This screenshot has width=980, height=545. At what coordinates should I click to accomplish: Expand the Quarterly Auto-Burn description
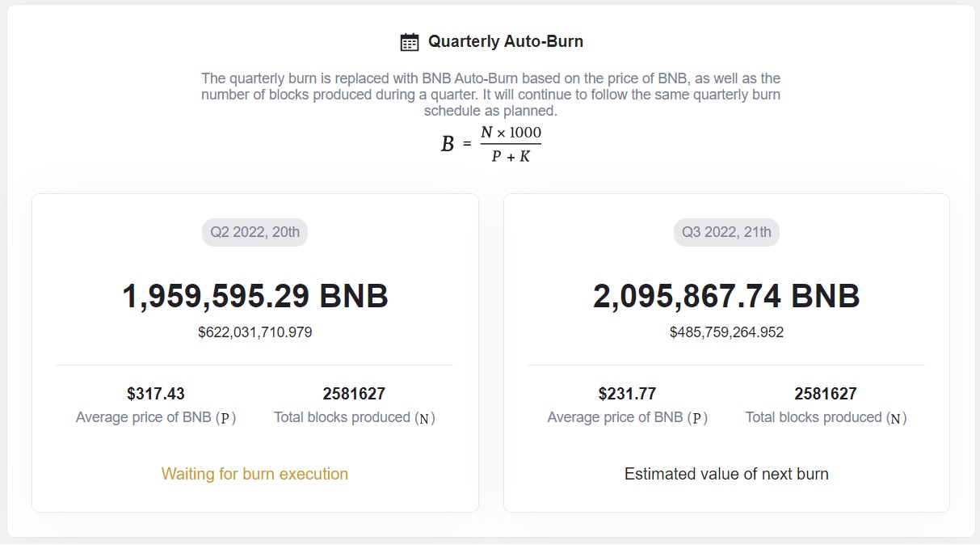tap(490, 94)
